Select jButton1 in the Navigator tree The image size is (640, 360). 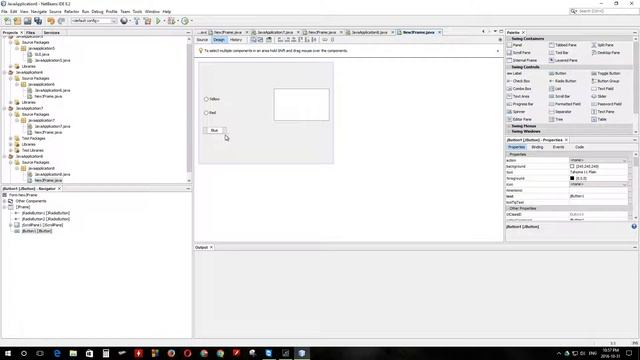click(37, 231)
